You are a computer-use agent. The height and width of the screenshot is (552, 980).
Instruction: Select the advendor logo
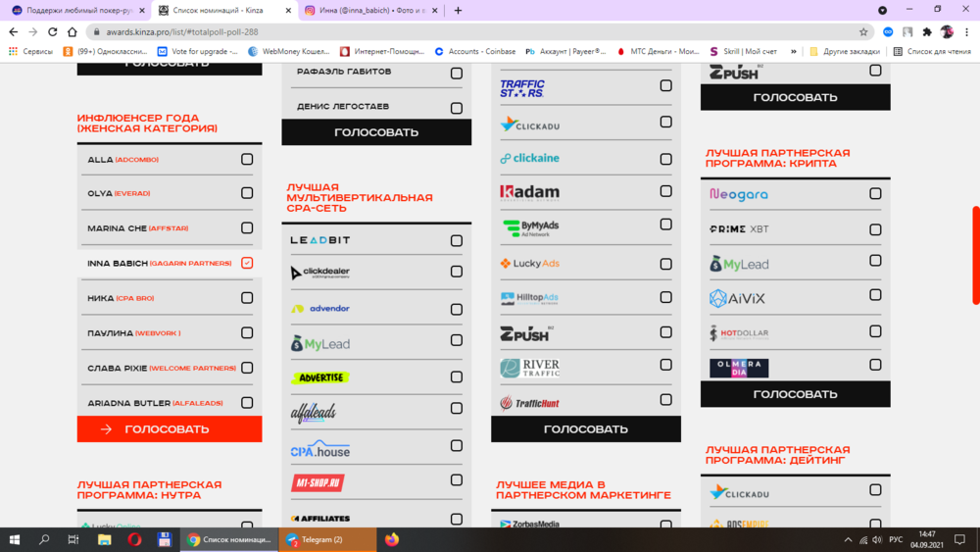pos(320,308)
